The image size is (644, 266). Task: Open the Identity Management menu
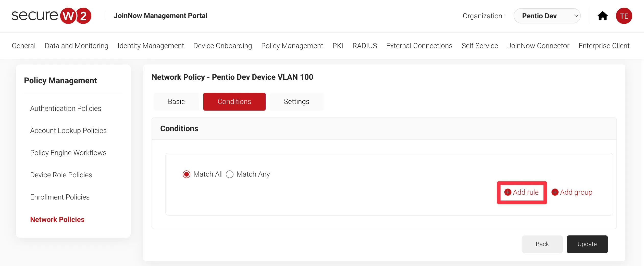coord(151,46)
